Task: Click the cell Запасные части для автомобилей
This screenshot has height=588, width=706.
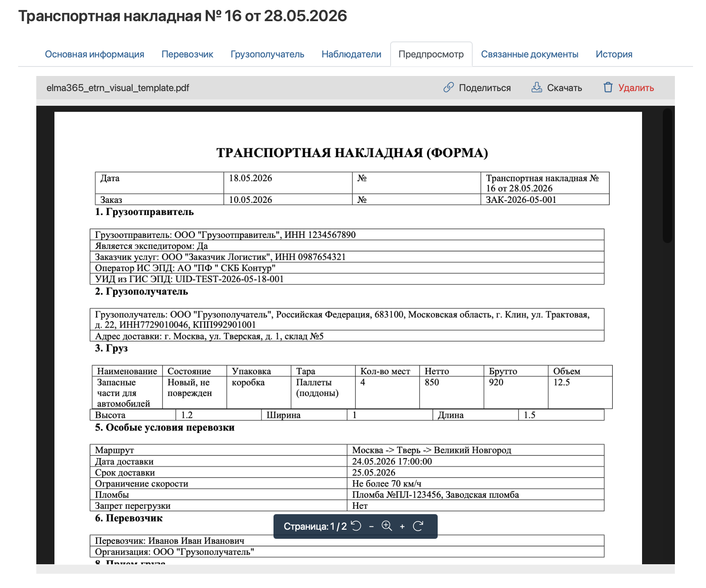Action: point(127,392)
